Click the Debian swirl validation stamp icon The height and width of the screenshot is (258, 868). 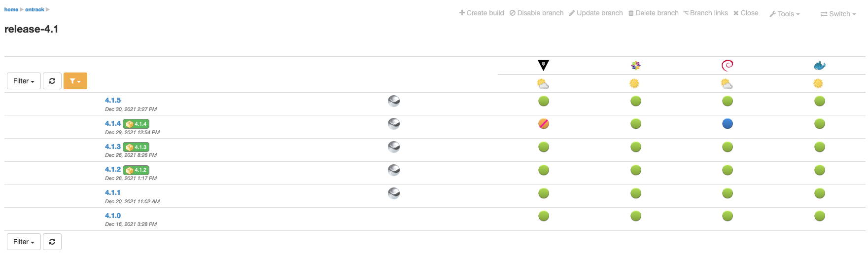(727, 65)
